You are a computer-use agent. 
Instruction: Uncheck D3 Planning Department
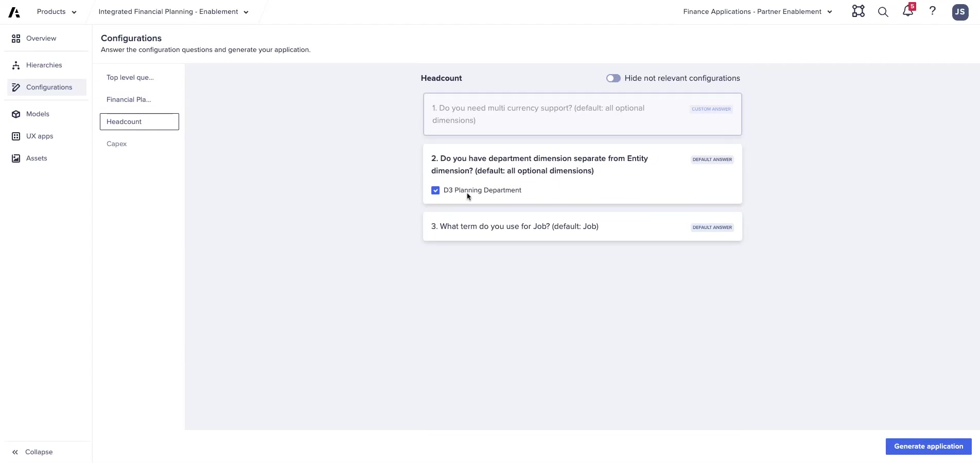pyautogui.click(x=435, y=190)
